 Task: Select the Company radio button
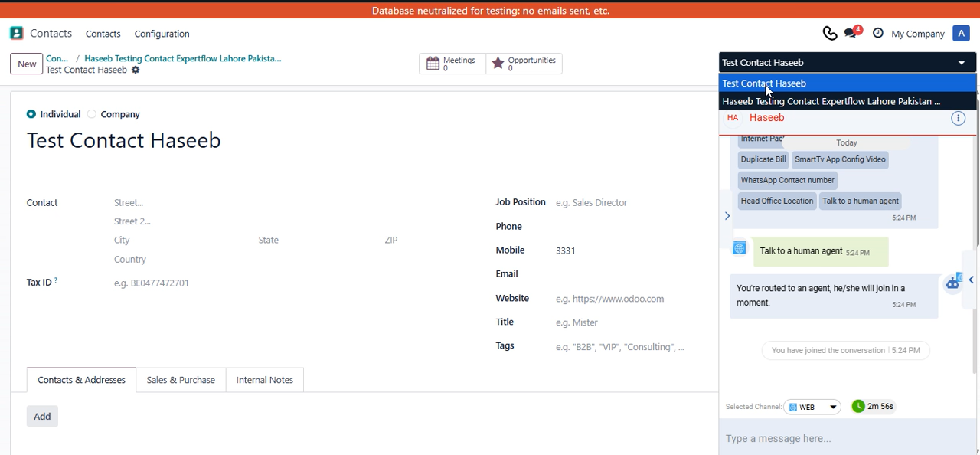point(92,114)
